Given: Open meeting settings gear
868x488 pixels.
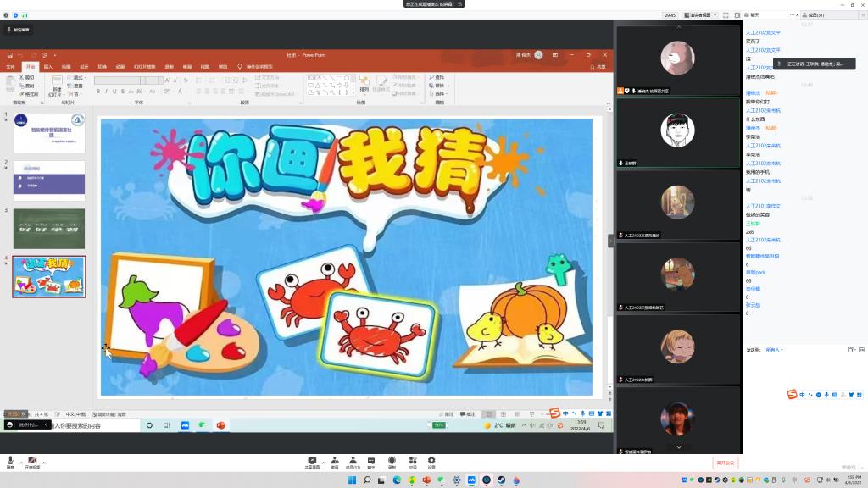Looking at the screenshot, I should [x=431, y=463].
